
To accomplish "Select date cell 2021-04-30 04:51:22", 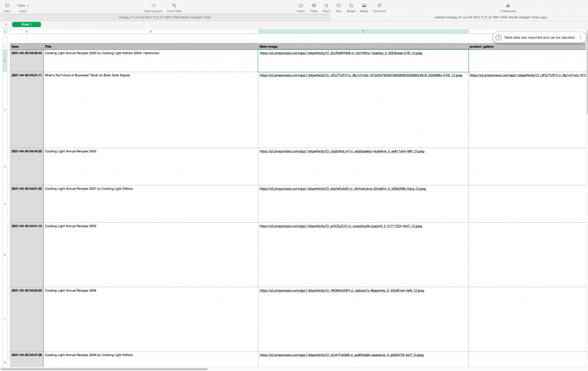I will coord(26,204).
